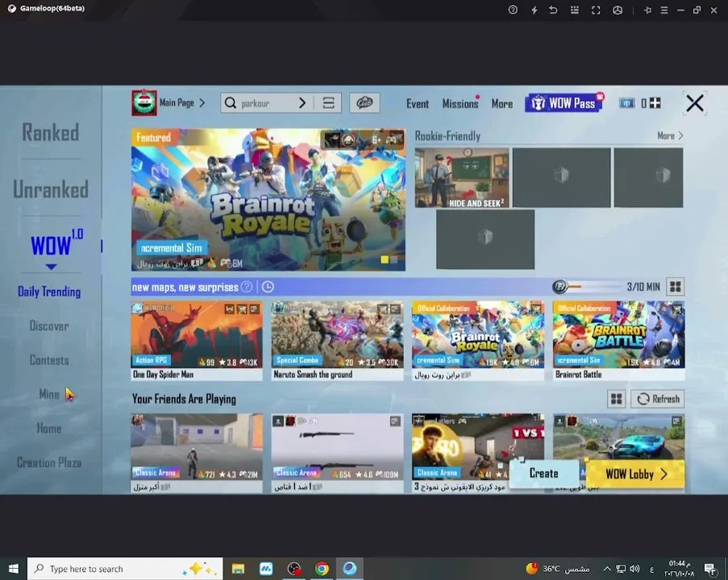Open the featured Brainrot Royale banner
Image resolution: width=728 pixels, height=580 pixels.
click(268, 200)
